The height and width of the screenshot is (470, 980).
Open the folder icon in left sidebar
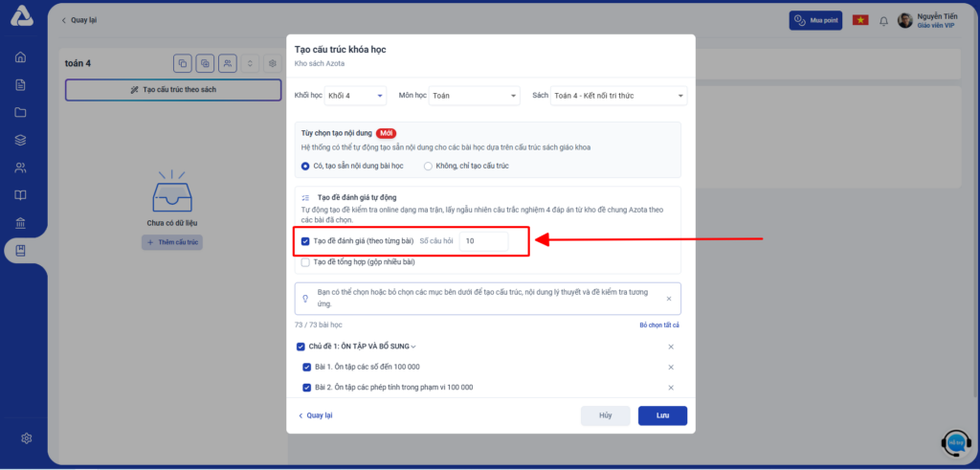pyautogui.click(x=21, y=113)
